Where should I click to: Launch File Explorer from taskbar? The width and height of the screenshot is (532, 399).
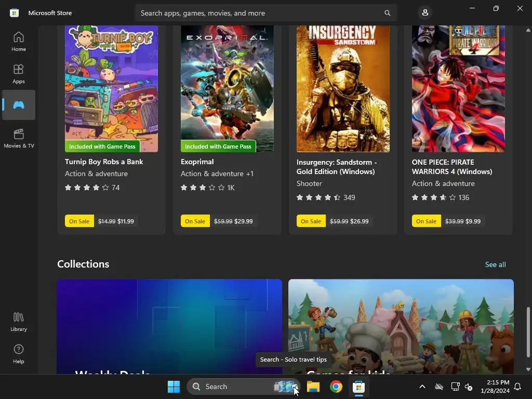pyautogui.click(x=313, y=387)
